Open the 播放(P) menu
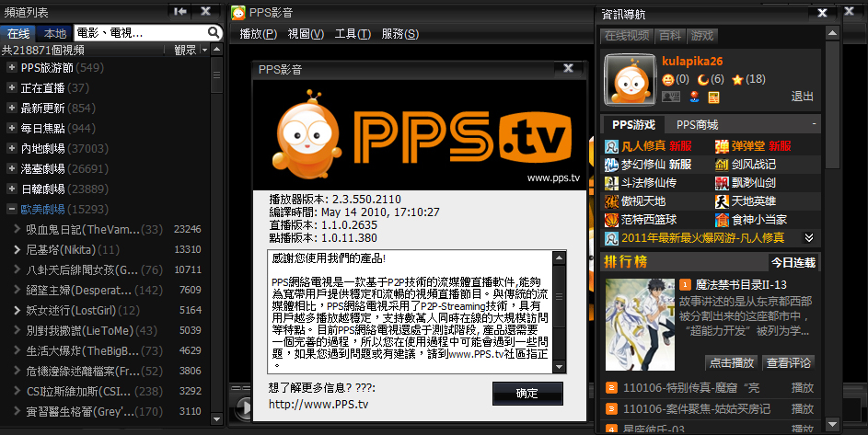The image size is (868, 435). 258,34
